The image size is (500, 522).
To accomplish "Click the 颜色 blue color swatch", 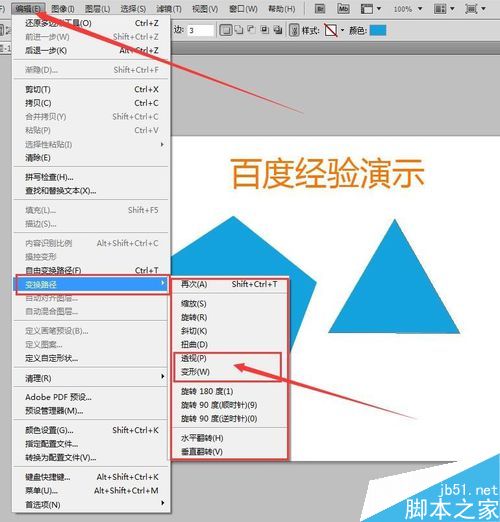I will coord(378,30).
